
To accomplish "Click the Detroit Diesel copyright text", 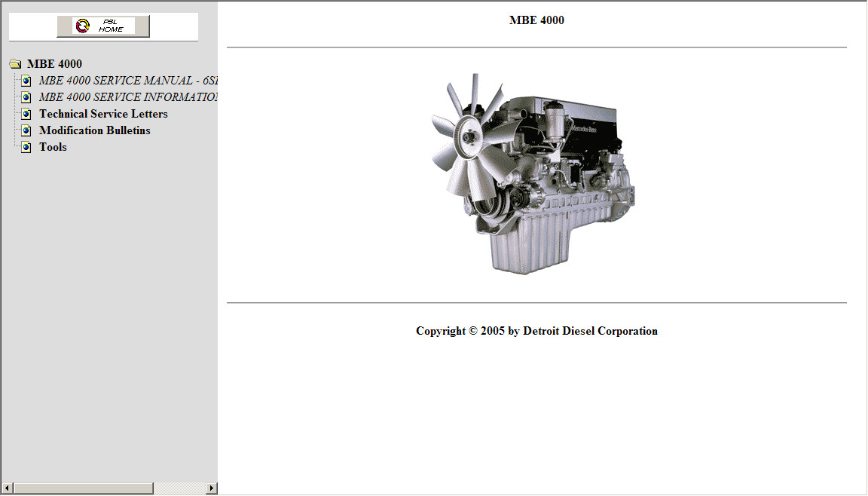I will tap(536, 331).
